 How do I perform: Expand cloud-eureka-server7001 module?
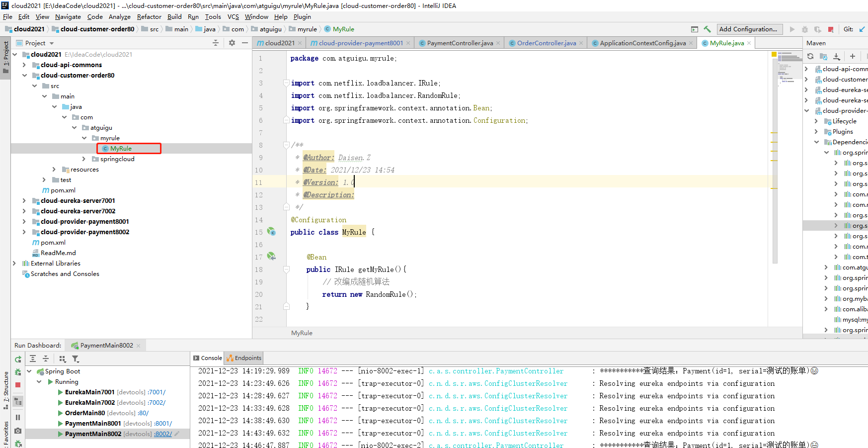click(x=24, y=201)
